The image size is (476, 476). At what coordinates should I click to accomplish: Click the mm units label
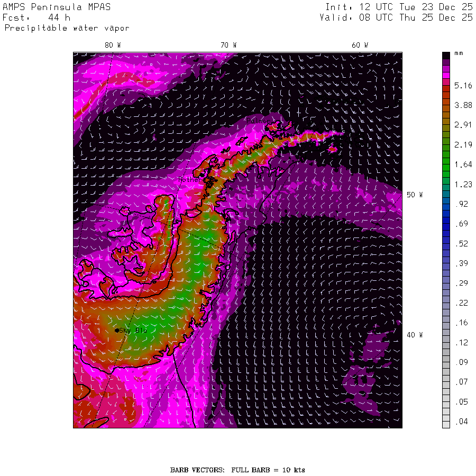coord(459,53)
